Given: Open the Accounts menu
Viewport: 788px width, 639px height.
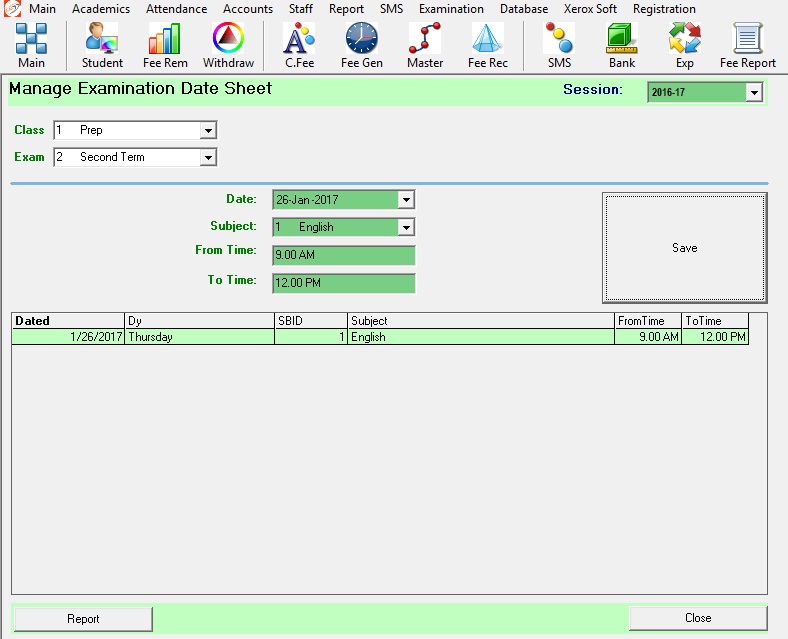Looking at the screenshot, I should point(248,9).
